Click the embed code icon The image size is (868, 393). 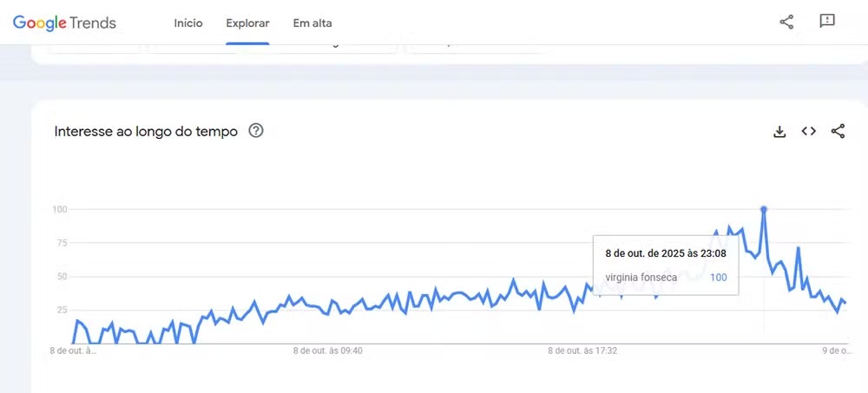tap(808, 132)
